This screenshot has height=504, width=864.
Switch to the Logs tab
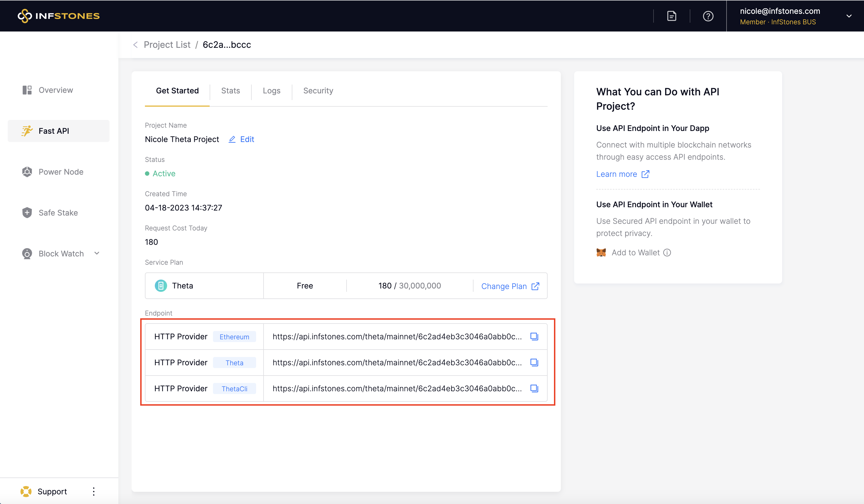pyautogui.click(x=271, y=91)
